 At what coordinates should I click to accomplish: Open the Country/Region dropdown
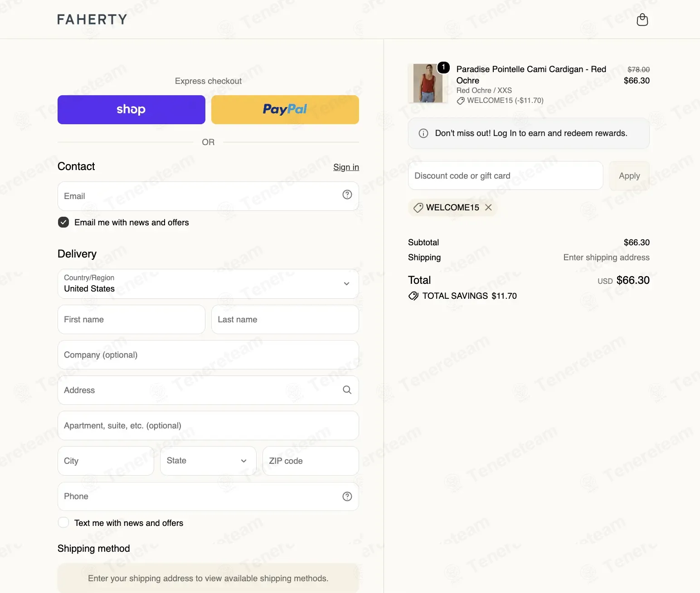pyautogui.click(x=208, y=284)
